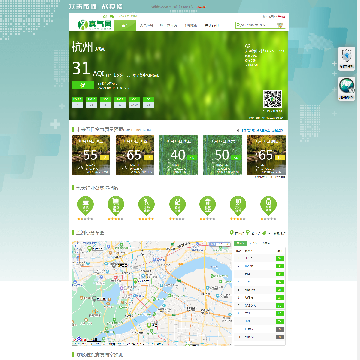
Task: Open the forecast card showing 50
Action: pos(222,155)
